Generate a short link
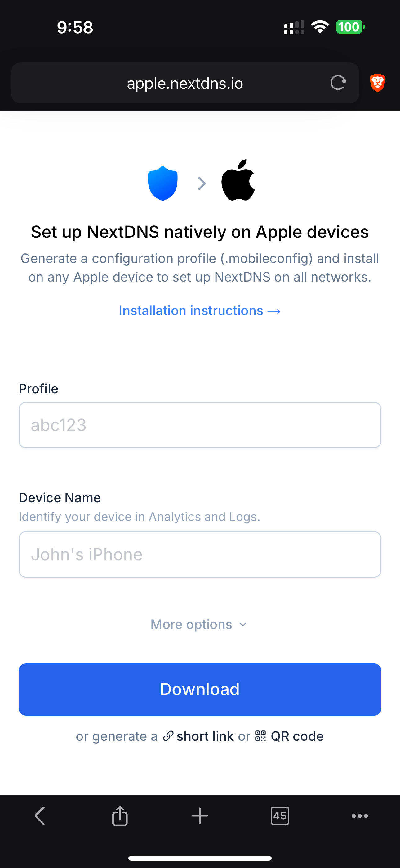The width and height of the screenshot is (400, 868). coord(205,736)
